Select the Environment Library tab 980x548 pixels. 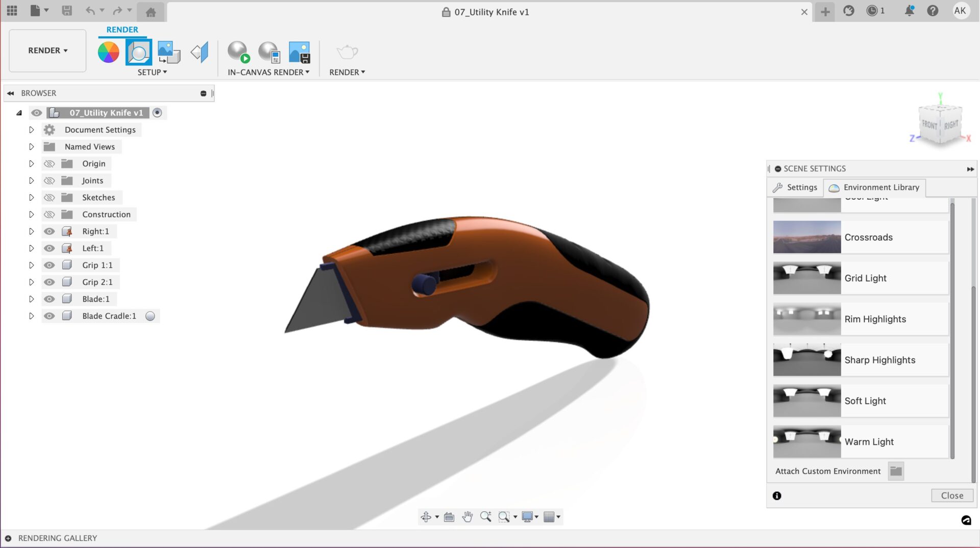[x=874, y=187]
